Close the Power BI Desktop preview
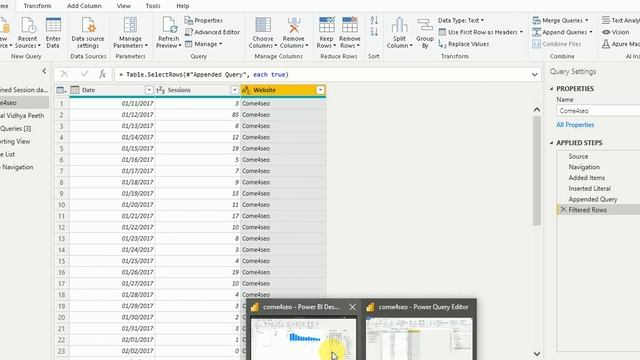The height and width of the screenshot is (360, 640). [352, 307]
